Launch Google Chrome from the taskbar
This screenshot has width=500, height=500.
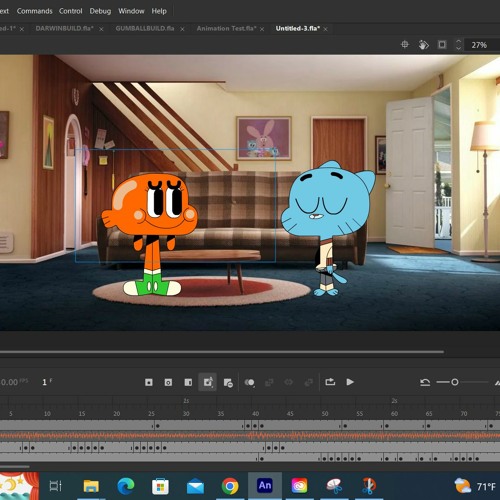230,486
